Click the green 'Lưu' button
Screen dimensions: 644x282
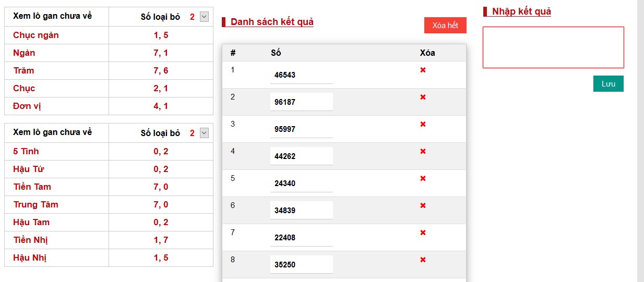coord(608,84)
